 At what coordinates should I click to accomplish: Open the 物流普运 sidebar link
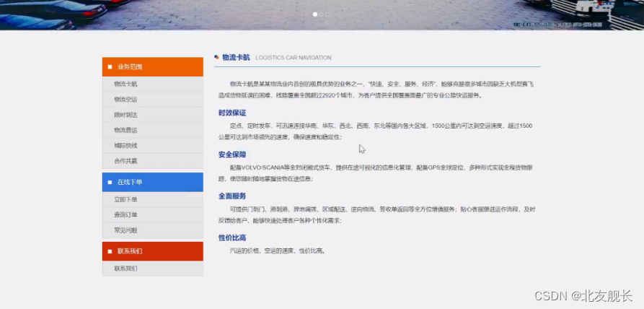point(153,130)
